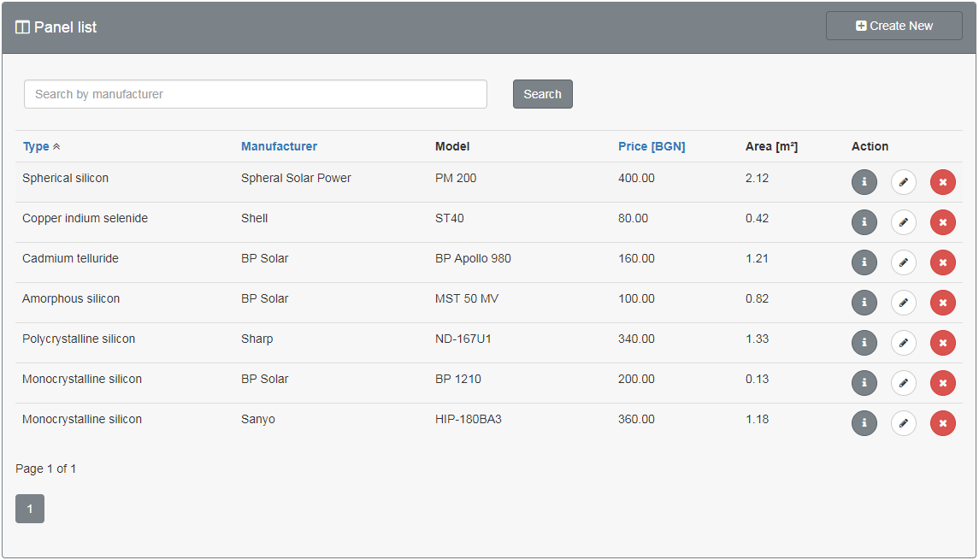Go to page 1 in pagination

click(30, 509)
